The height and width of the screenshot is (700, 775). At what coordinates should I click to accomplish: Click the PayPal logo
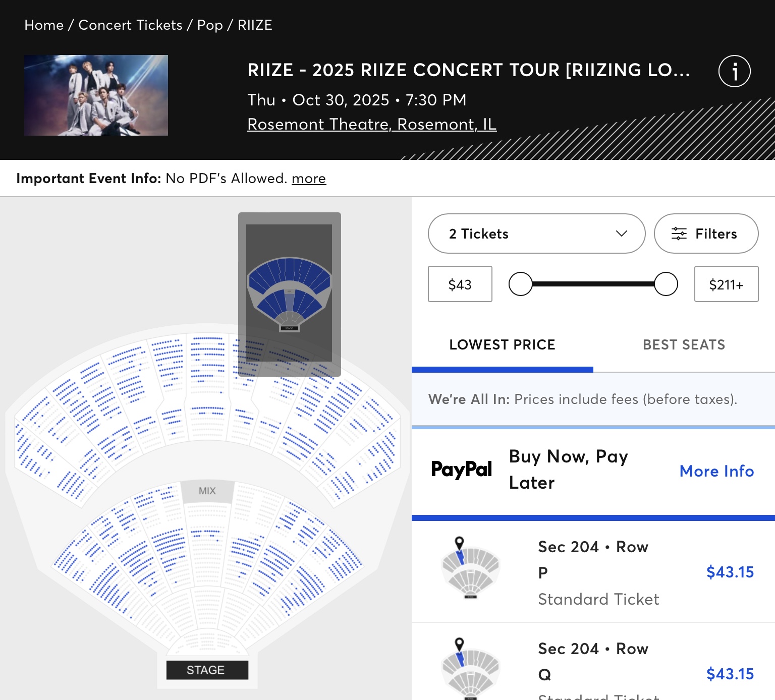[x=461, y=470]
